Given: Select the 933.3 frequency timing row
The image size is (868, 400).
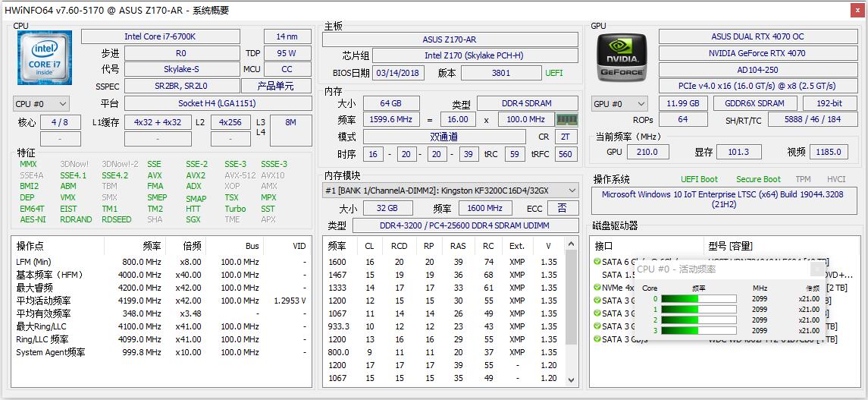Looking at the screenshot, I should point(444,326).
